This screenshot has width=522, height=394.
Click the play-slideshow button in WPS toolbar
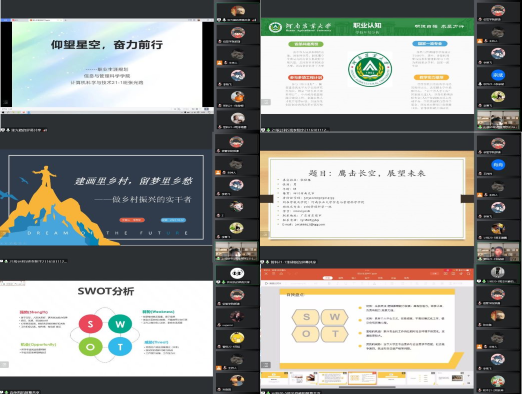[x=272, y=283]
